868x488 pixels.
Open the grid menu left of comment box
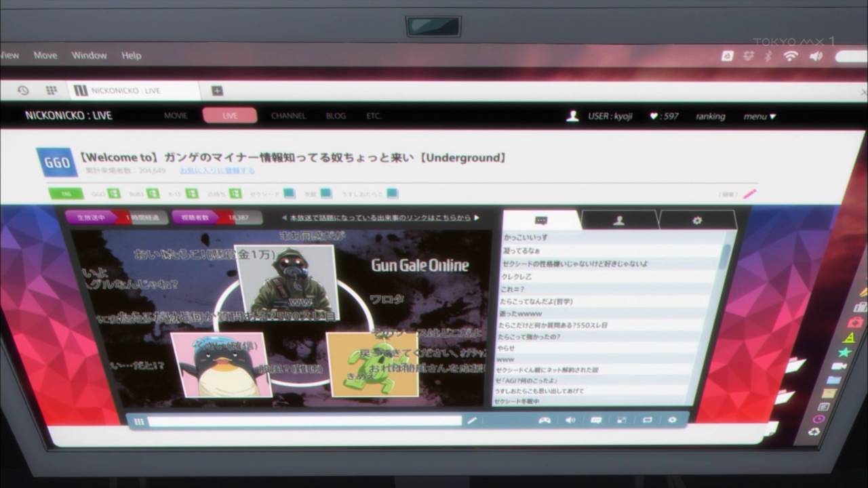(139, 422)
